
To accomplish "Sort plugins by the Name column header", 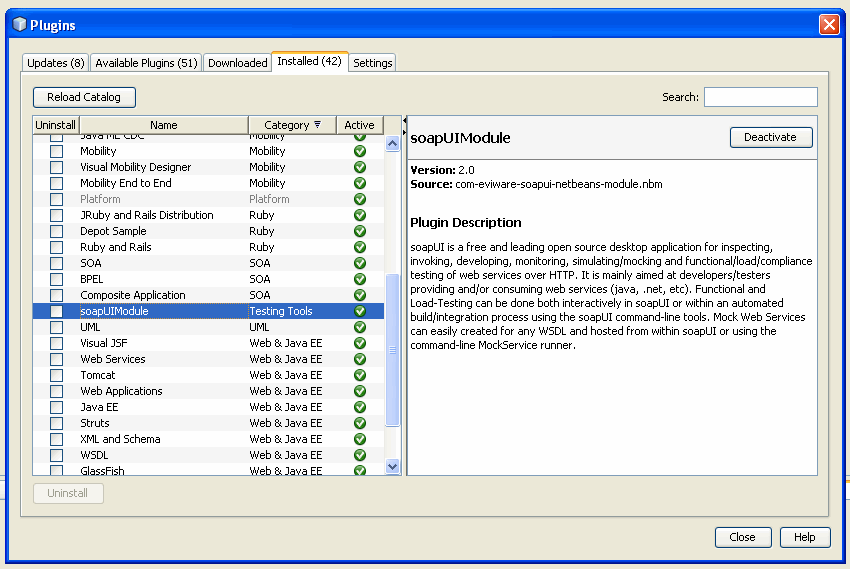I will click(x=164, y=125).
